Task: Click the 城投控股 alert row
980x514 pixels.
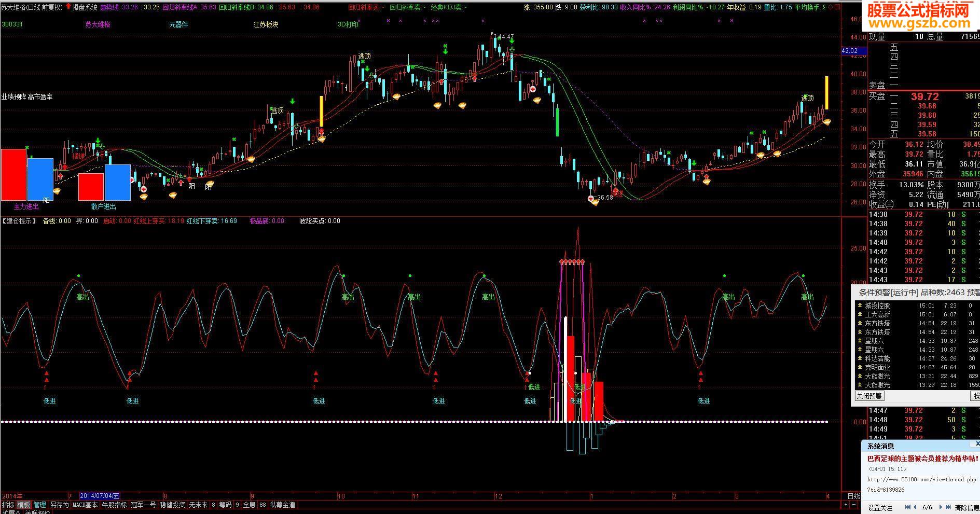Action: click(x=917, y=306)
